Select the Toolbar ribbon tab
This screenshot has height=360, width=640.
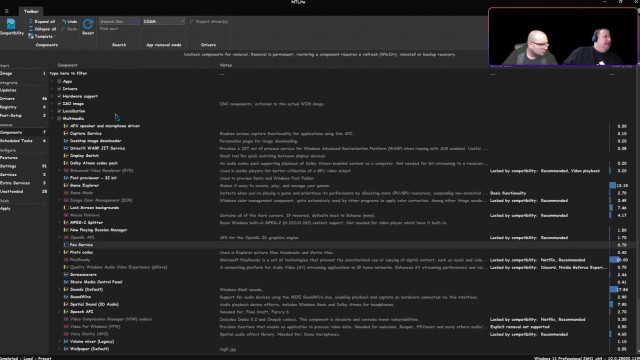31,11
